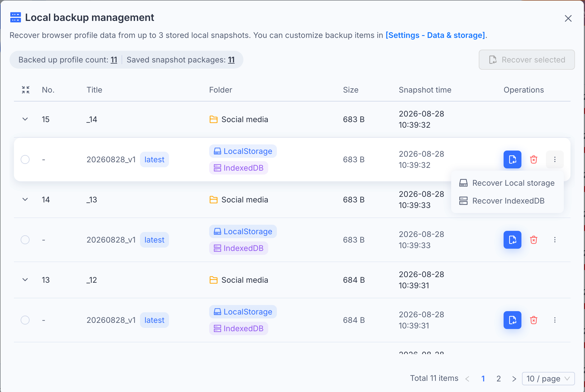Image resolution: width=585 pixels, height=392 pixels.
Task: Delete the snapshot taken at 10:39:33
Action: [x=534, y=240]
